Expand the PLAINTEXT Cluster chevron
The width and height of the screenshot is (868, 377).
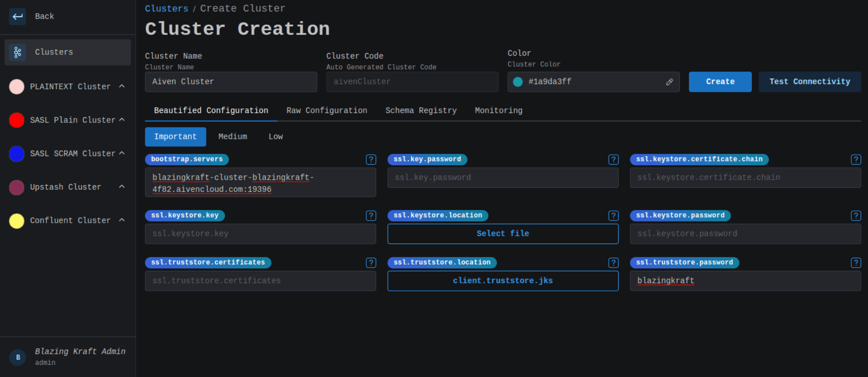122,86
